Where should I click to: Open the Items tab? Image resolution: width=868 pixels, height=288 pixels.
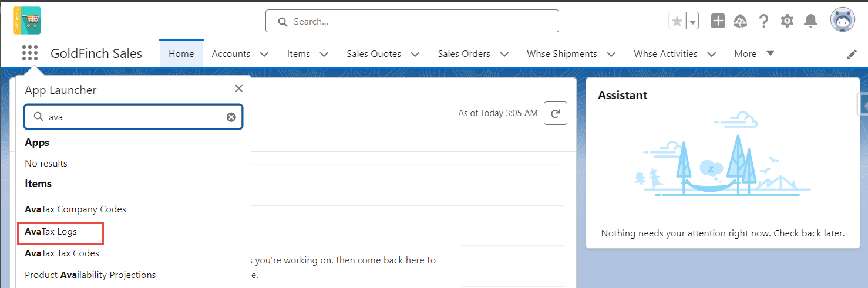tap(298, 53)
